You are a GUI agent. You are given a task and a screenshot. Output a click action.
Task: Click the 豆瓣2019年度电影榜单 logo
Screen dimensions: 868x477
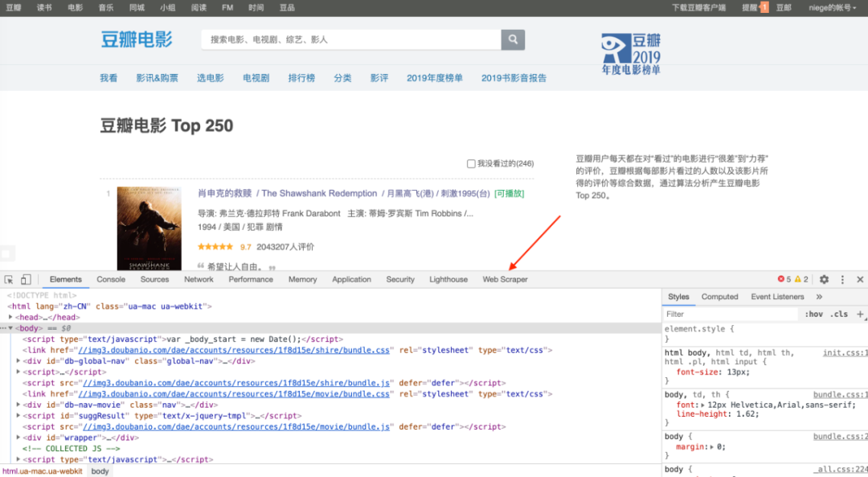click(x=631, y=54)
